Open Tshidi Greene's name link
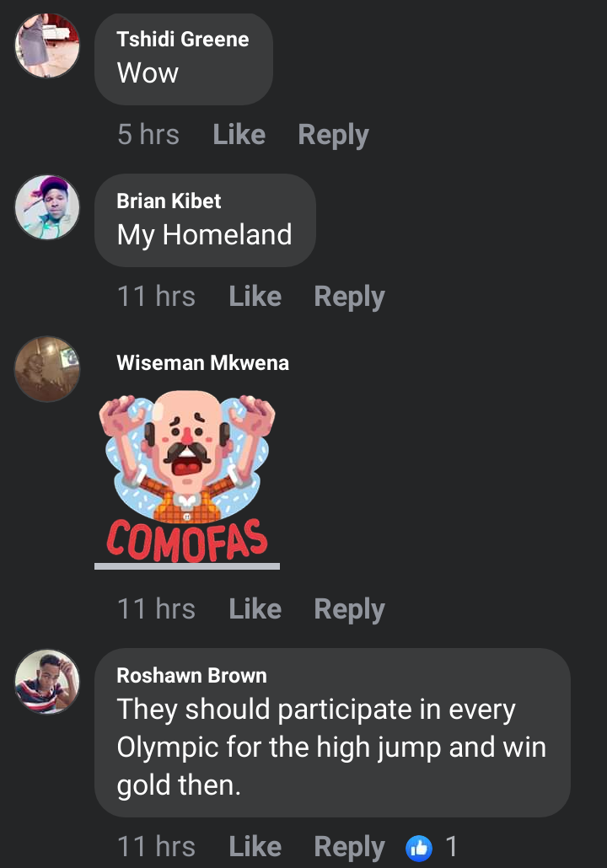 (183, 40)
